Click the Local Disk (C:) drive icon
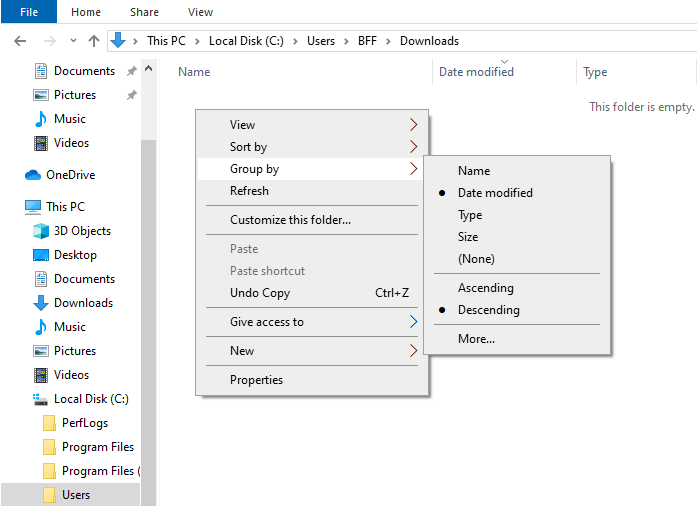This screenshot has width=697, height=506. coord(40,399)
